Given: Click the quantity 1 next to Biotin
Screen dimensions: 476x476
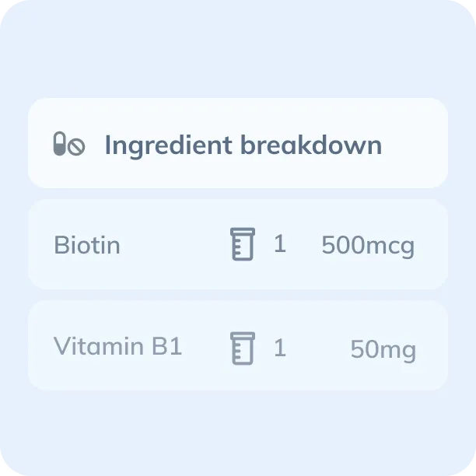Looking at the screenshot, I should [280, 244].
